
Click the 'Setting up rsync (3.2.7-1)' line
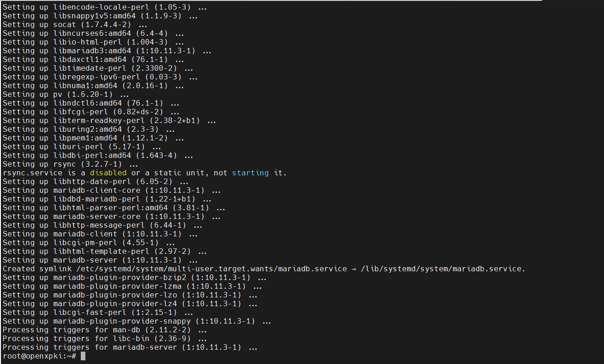tap(70, 164)
